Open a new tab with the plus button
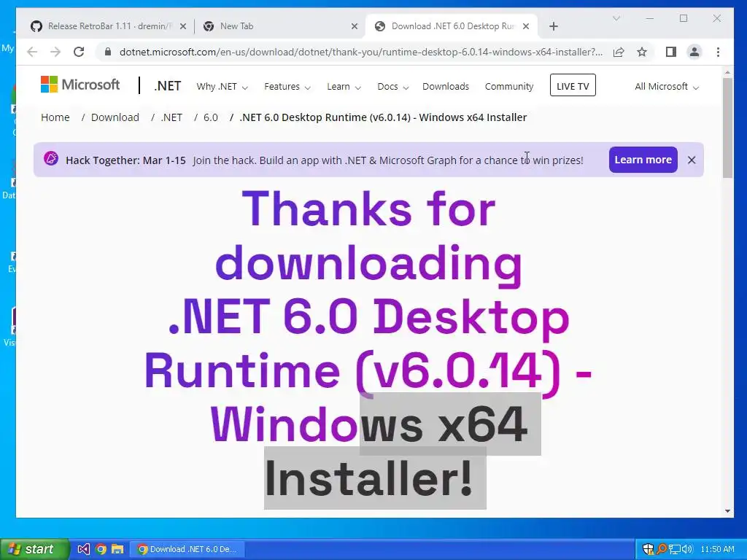The height and width of the screenshot is (560, 747). 554,26
